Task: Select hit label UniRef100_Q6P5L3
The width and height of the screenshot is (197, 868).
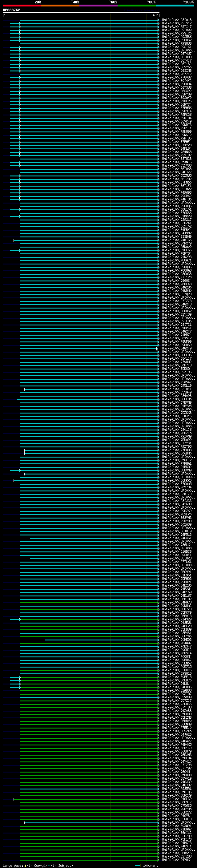Action: coord(177,535)
